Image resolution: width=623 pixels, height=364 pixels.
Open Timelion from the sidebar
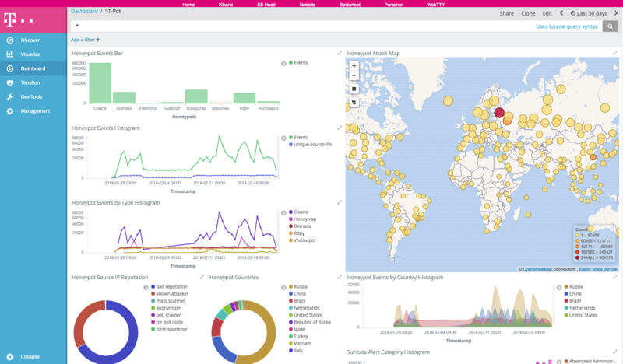30,82
